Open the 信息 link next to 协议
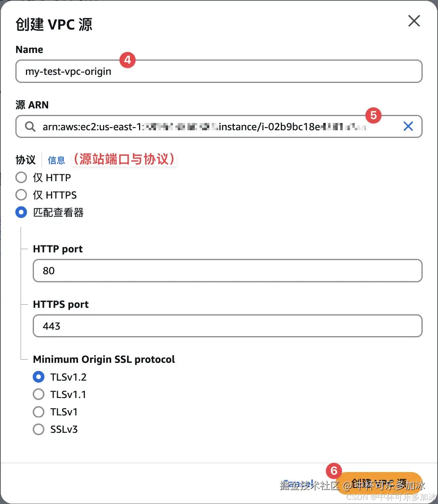The width and height of the screenshot is (438, 504). tap(56, 160)
